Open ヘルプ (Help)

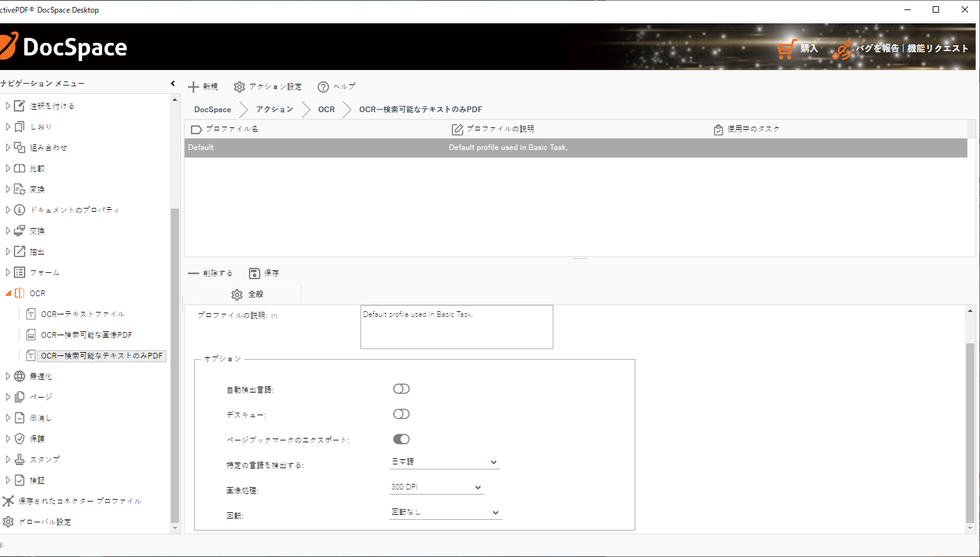(x=337, y=87)
